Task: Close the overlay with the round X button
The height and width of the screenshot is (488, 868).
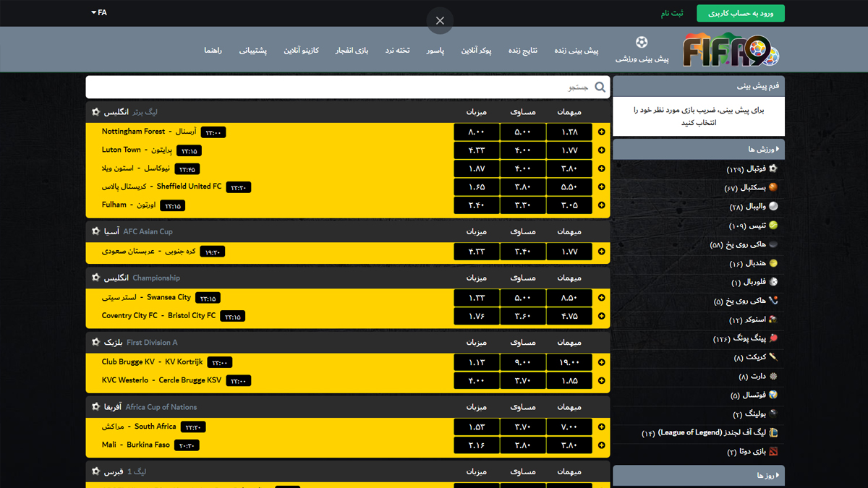Action: click(440, 20)
